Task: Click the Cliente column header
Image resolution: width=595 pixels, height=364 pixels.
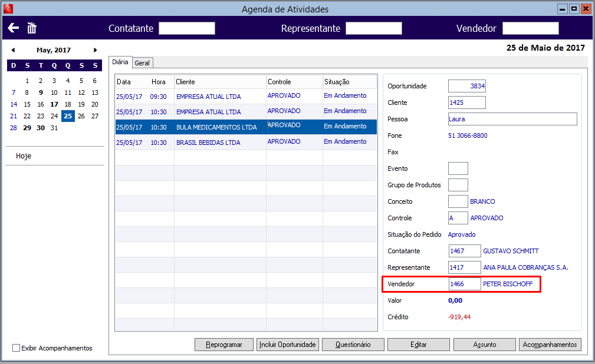Action: point(220,82)
